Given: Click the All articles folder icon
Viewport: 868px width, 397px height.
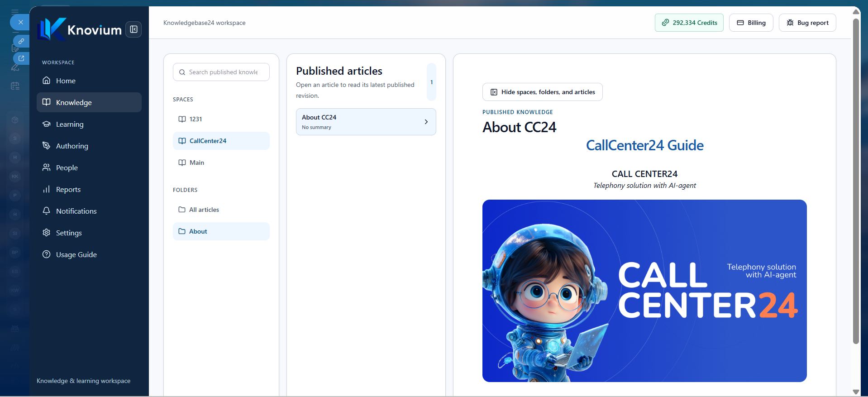Looking at the screenshot, I should (182, 210).
